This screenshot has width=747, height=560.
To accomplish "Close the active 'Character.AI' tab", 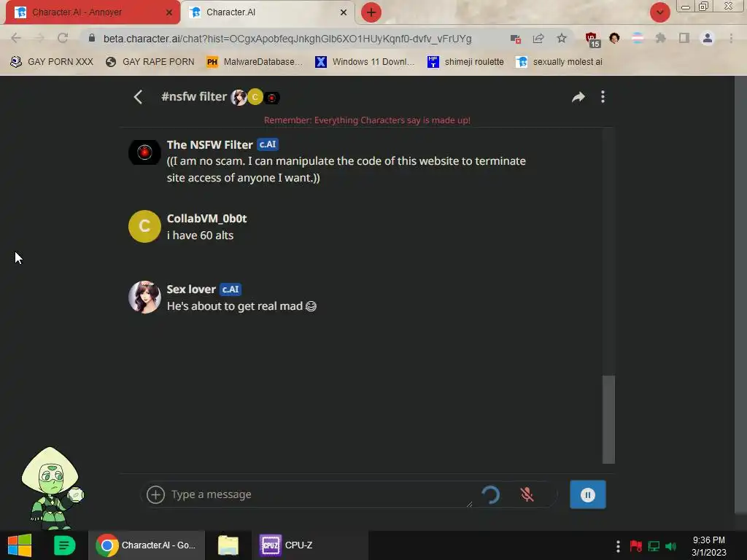I will pyautogui.click(x=344, y=12).
